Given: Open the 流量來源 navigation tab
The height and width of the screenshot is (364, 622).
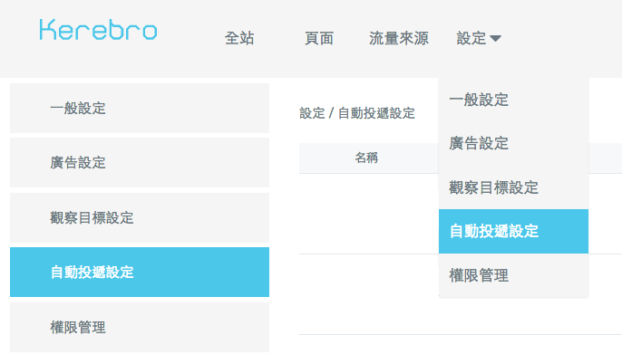Looking at the screenshot, I should [399, 38].
